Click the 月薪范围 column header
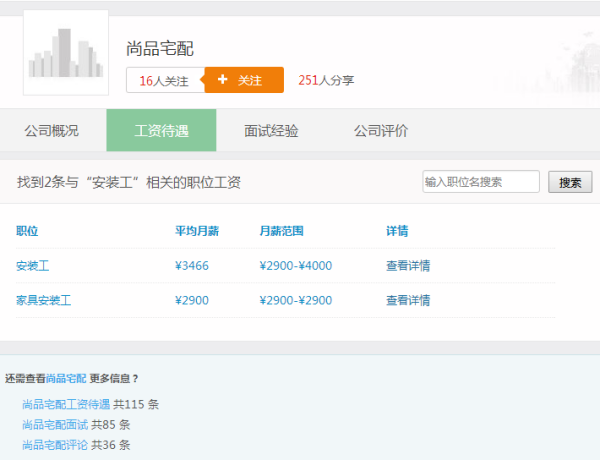600x460 pixels. (281, 231)
